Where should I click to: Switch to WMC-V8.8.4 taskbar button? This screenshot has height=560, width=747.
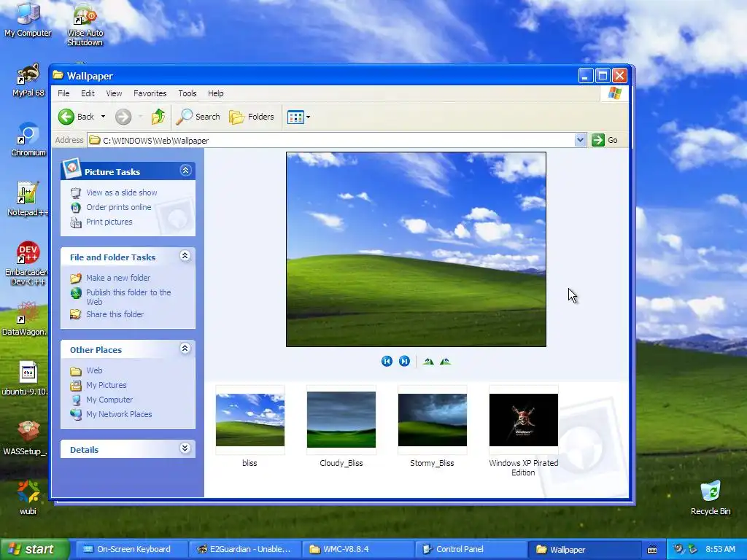[x=358, y=549]
